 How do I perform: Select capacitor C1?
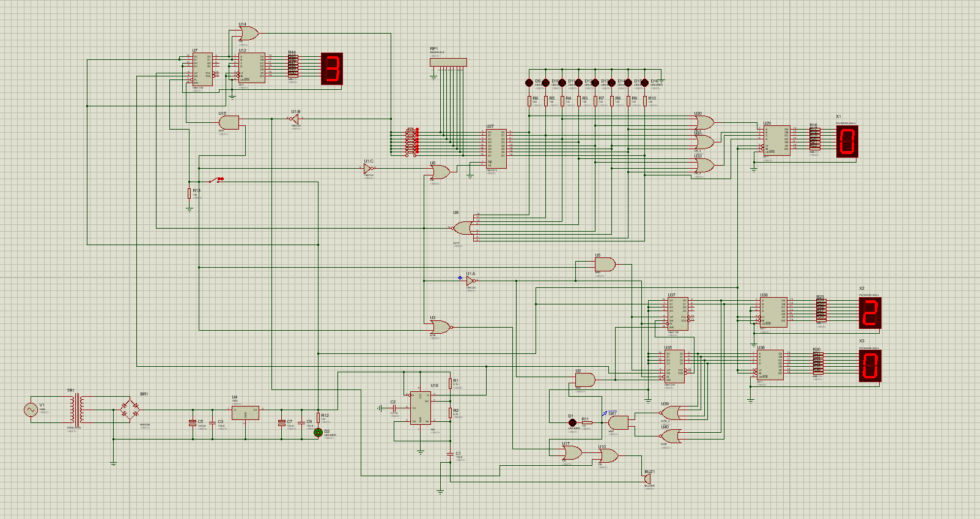coord(450,454)
